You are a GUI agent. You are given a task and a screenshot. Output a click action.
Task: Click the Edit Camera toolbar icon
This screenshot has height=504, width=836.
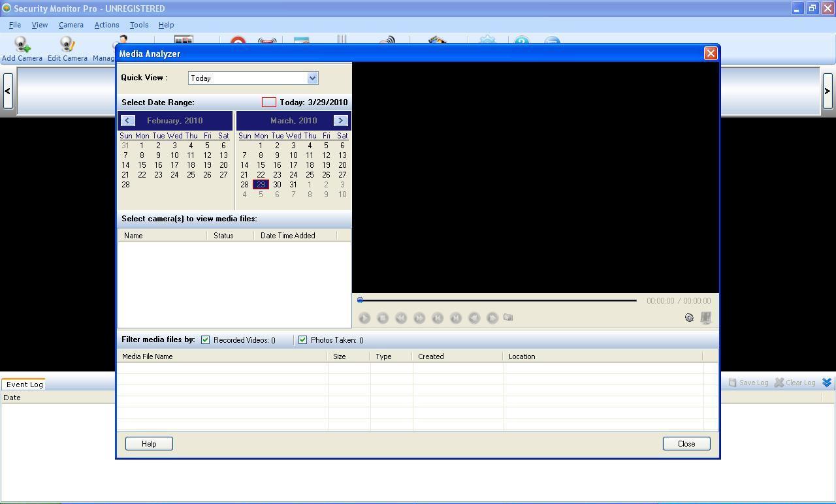[x=67, y=49]
